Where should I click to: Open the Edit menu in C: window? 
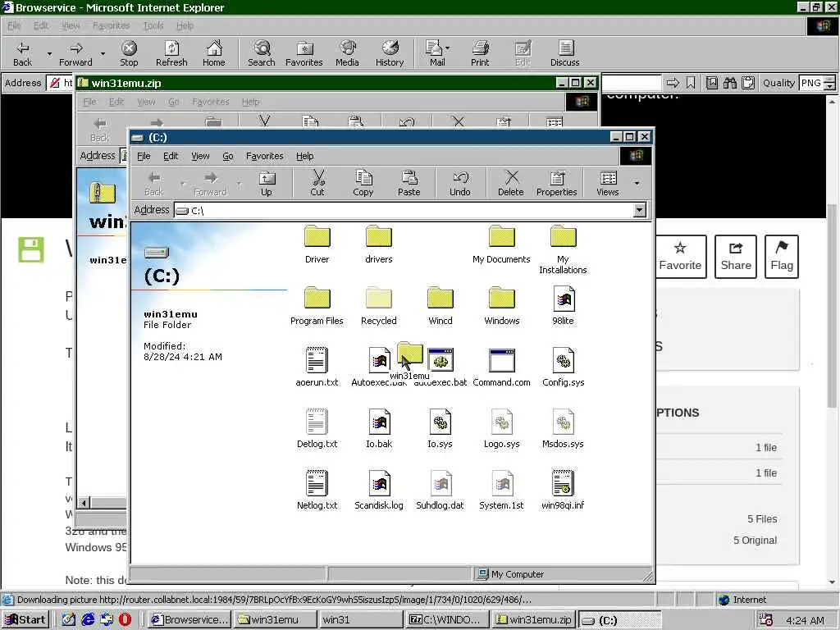(x=171, y=156)
